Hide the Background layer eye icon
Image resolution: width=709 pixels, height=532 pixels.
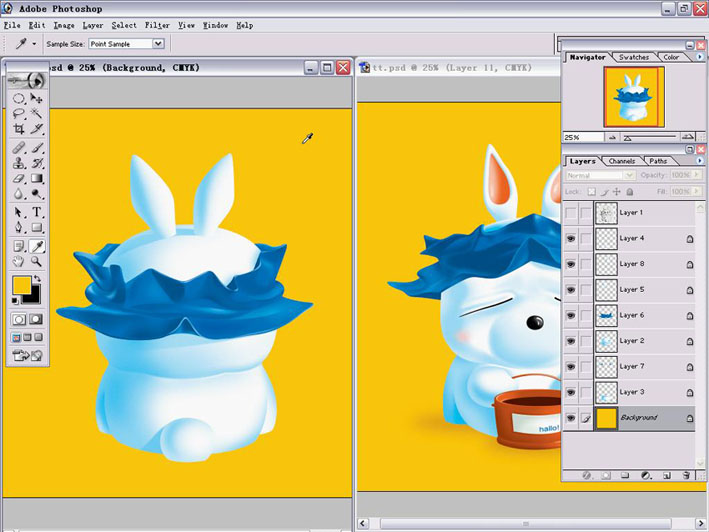(x=571, y=418)
